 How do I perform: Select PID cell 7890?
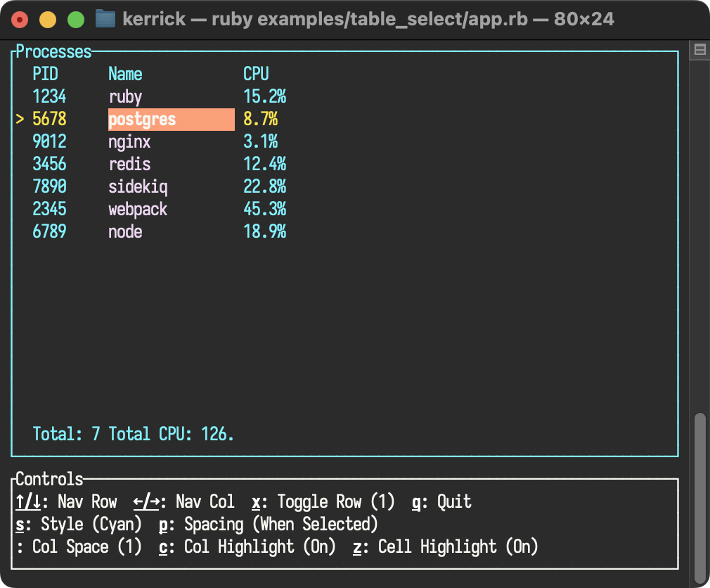[49, 186]
